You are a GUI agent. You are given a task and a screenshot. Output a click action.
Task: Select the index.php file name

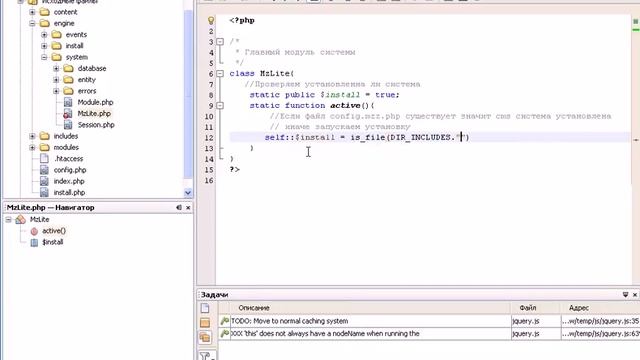pos(69,181)
